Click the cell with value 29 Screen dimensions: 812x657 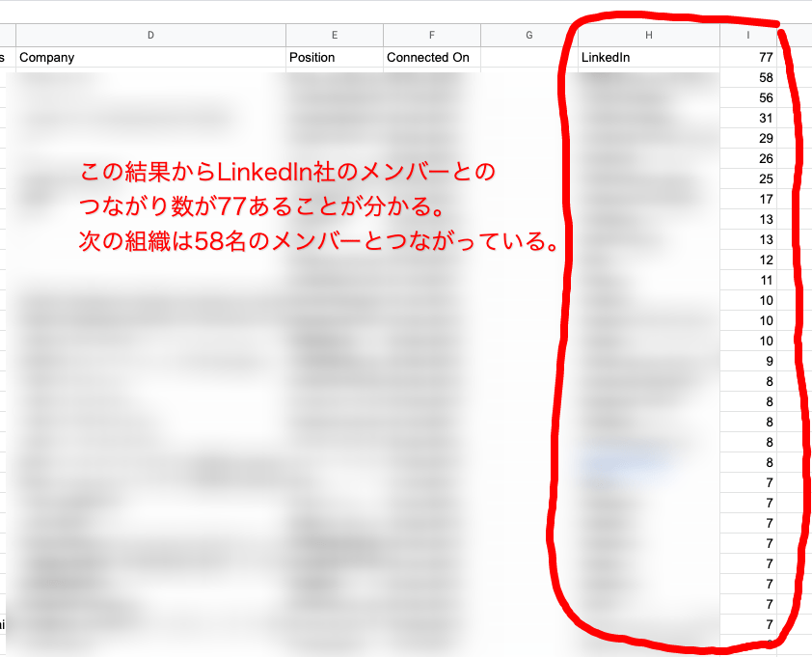(x=748, y=138)
